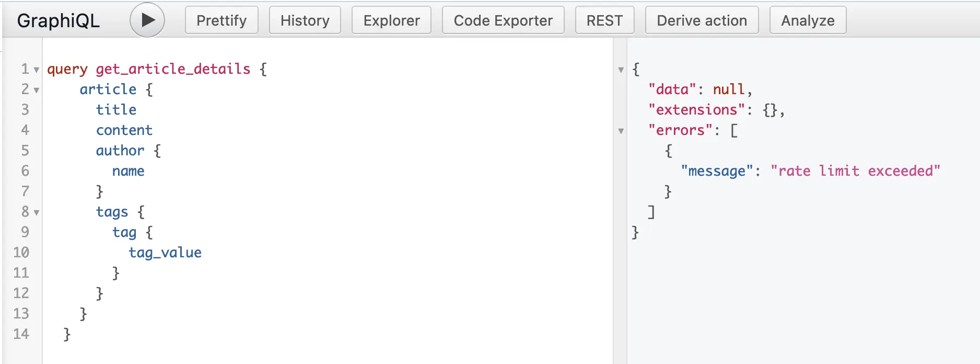Screen dimensions: 980x364
Task: Click the 'tag' field on line 9
Action: (124, 232)
